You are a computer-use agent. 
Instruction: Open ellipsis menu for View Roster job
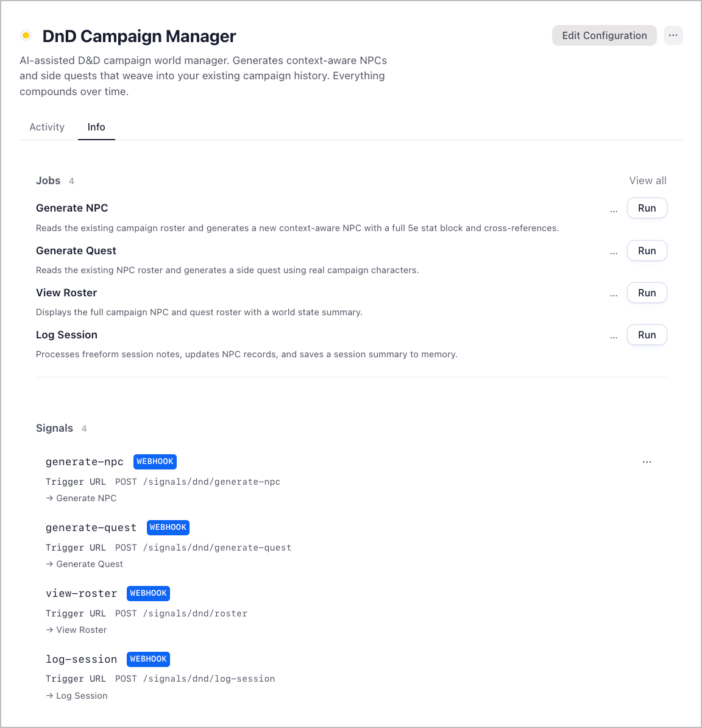(x=614, y=295)
